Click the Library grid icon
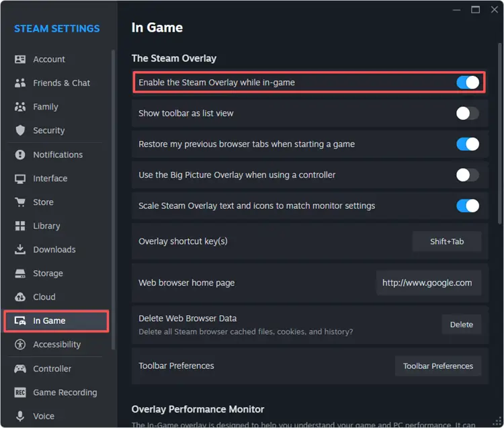This screenshot has height=428, width=504. point(20,226)
